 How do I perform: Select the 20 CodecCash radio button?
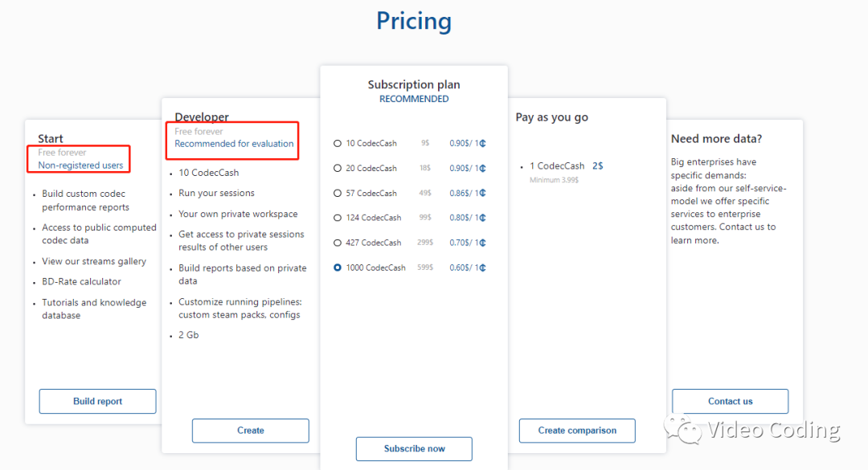pos(338,169)
